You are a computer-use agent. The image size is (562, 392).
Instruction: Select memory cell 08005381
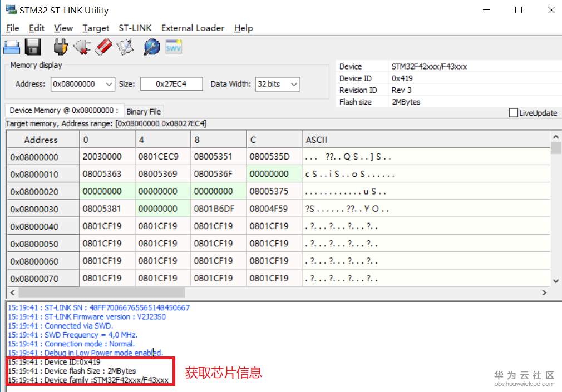pyautogui.click(x=107, y=209)
